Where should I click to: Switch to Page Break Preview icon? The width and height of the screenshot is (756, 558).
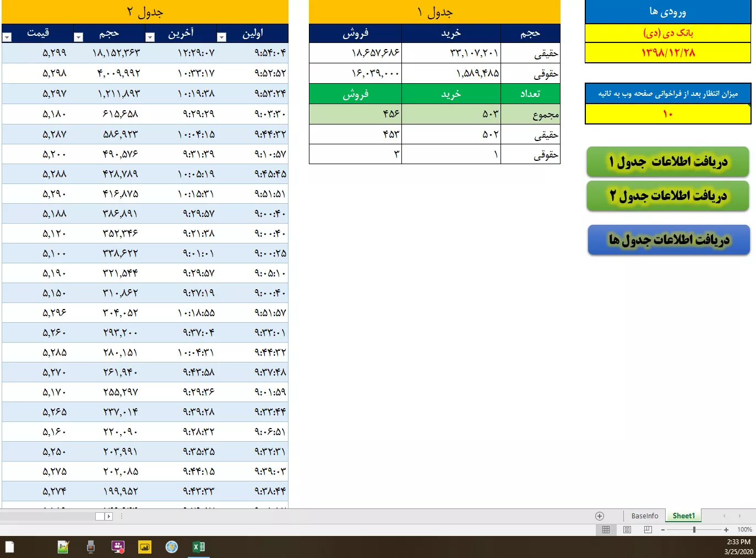tap(648, 529)
